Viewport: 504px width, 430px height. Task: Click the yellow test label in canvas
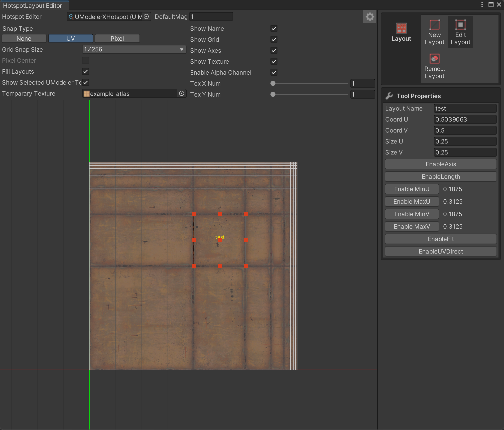[x=220, y=237]
